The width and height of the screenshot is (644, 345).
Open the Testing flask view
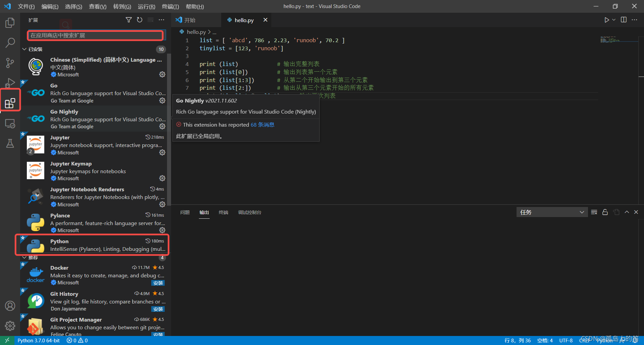point(10,144)
